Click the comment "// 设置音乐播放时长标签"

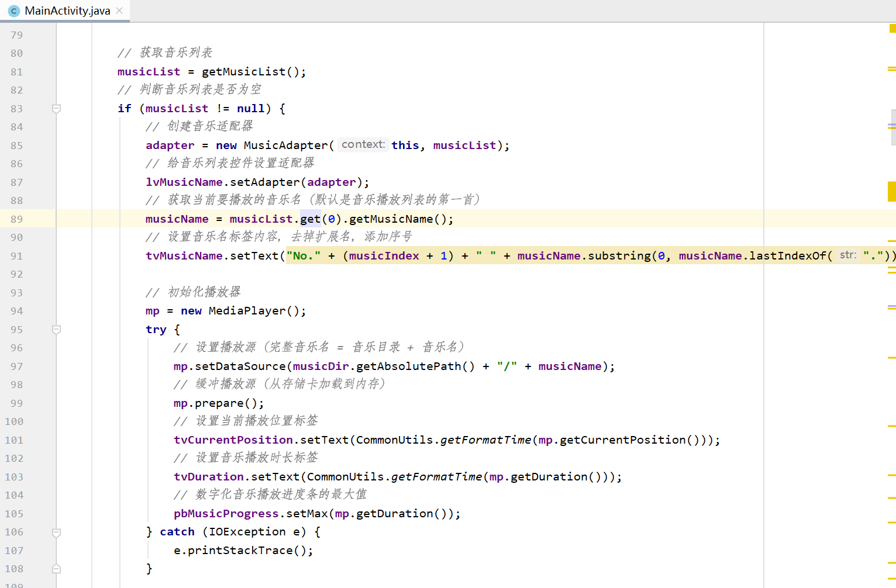(x=246, y=458)
